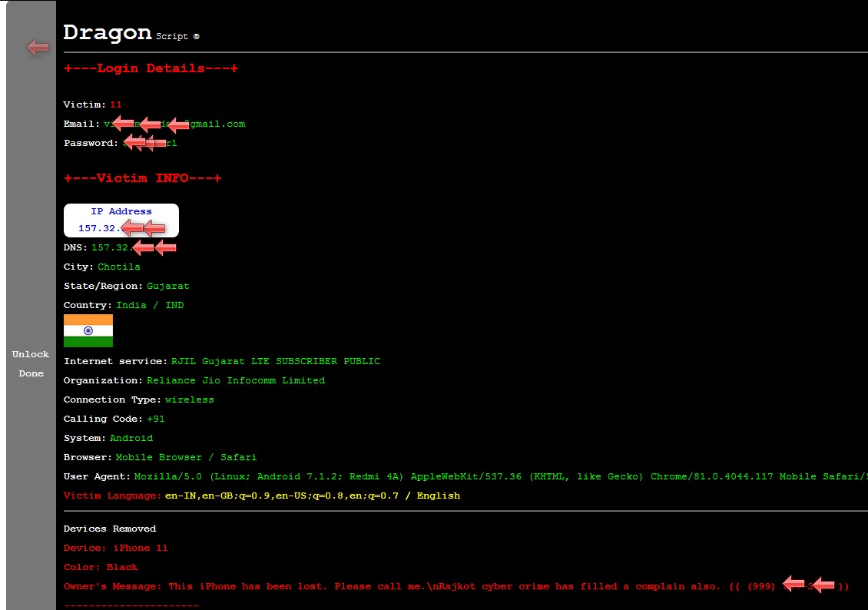Click the "en-IN,en-GB" victim language value
Screen dimensions: 868x610
312,496
